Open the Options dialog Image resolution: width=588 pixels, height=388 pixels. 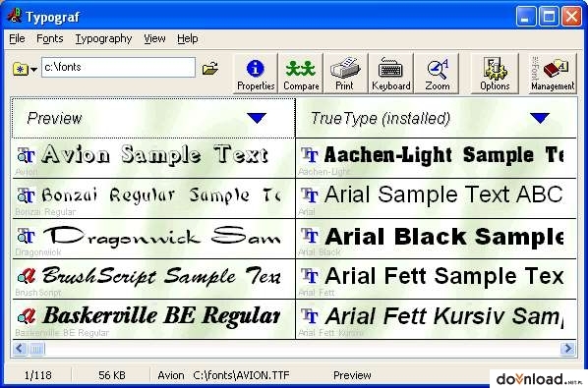495,74
